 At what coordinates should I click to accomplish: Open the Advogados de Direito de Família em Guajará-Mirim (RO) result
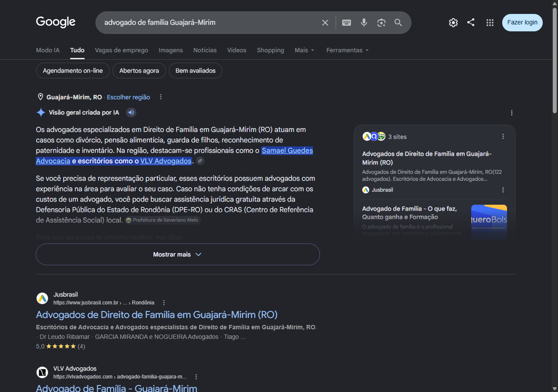(x=157, y=314)
